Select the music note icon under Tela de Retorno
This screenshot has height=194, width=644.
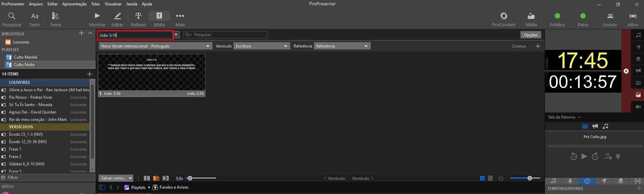click(606, 126)
